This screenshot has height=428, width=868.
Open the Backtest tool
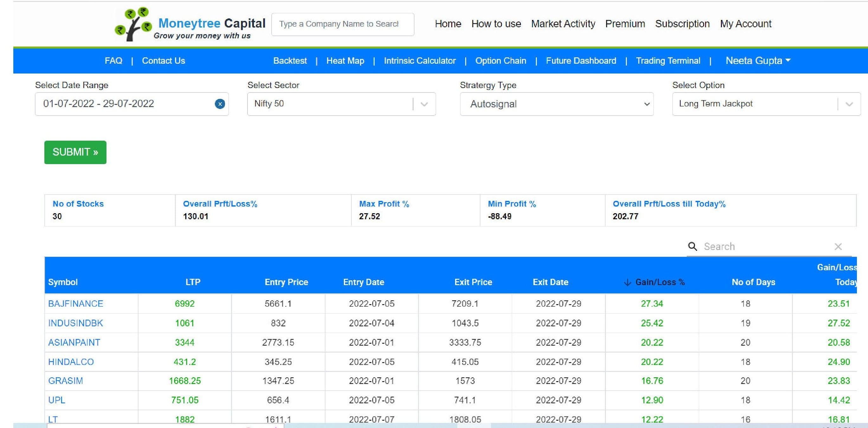(x=290, y=61)
